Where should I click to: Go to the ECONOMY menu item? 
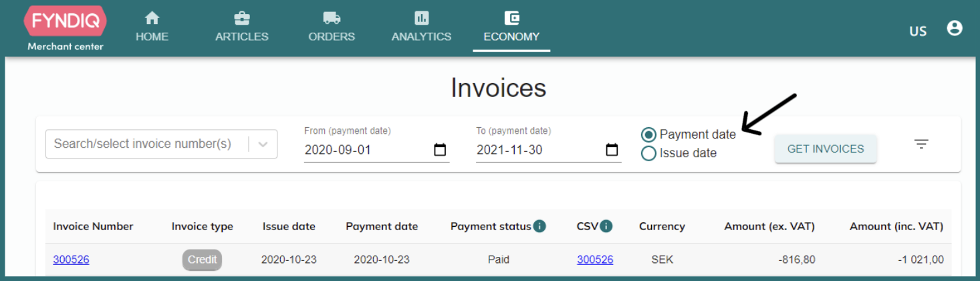pos(511,37)
